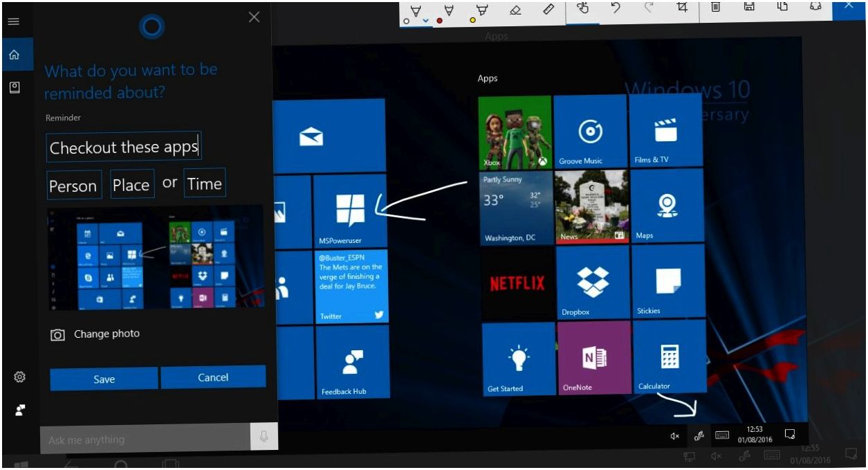Clear all ink with trash icon

716,7
